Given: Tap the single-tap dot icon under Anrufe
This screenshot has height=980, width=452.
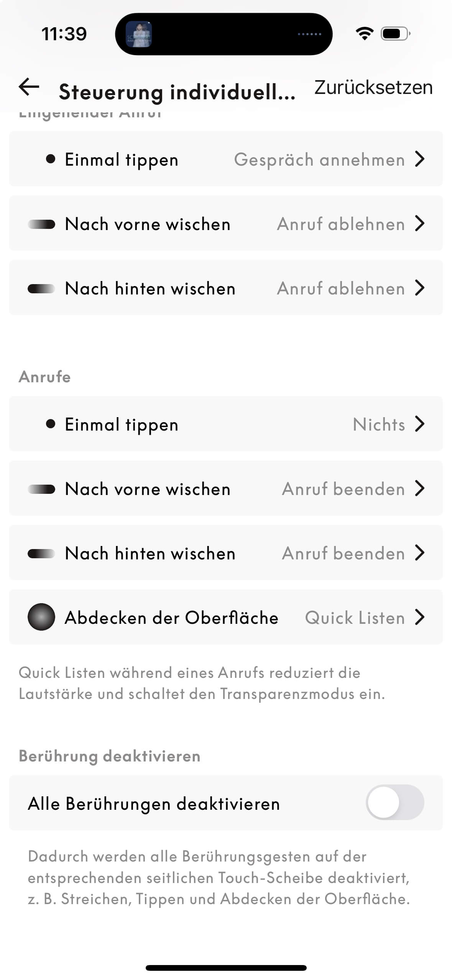Looking at the screenshot, I should coord(50,424).
